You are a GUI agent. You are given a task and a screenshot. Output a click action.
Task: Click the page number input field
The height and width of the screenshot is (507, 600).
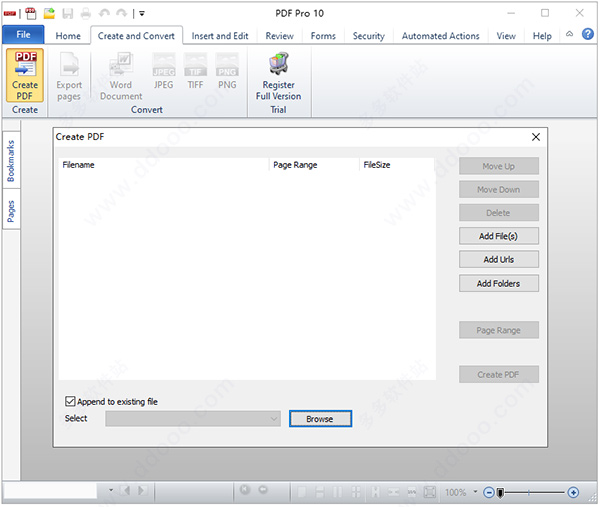(x=50, y=491)
